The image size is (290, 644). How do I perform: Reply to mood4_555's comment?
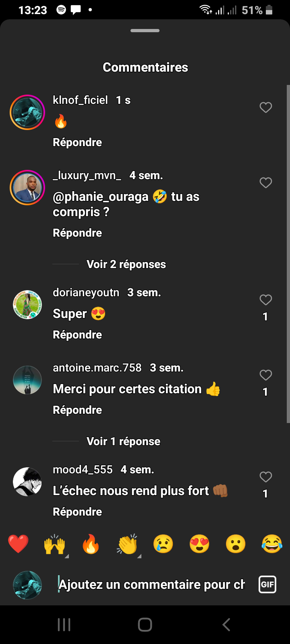pyautogui.click(x=77, y=512)
